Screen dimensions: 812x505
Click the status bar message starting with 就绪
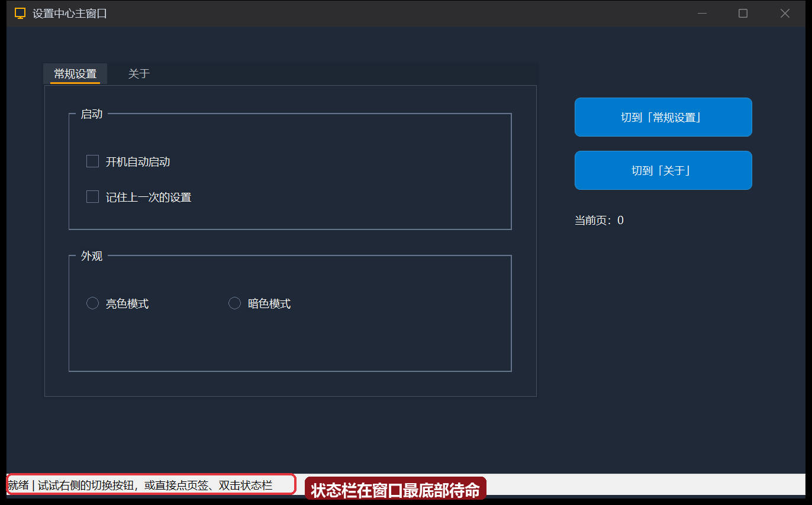pos(140,485)
